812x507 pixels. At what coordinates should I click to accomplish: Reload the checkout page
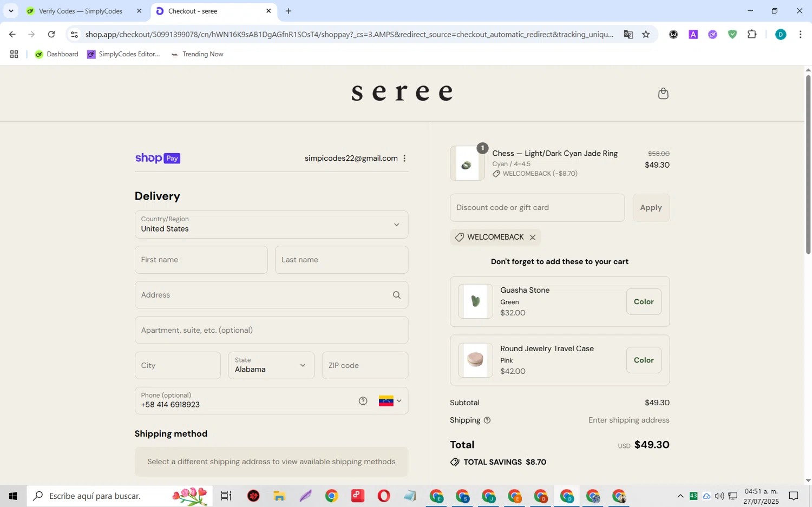click(51, 34)
